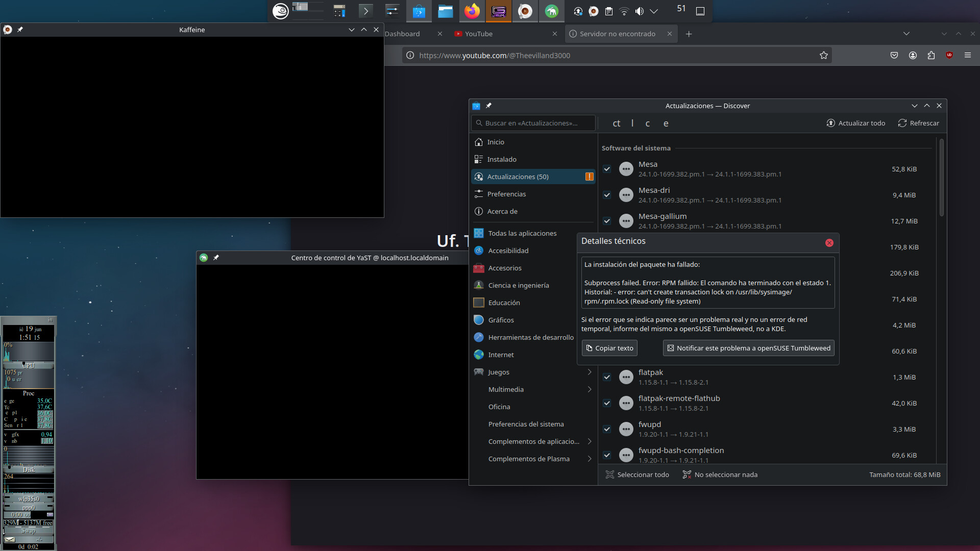Uncheck the fwupd-bash-completion update checkbox
The height and width of the screenshot is (551, 980).
(x=607, y=455)
